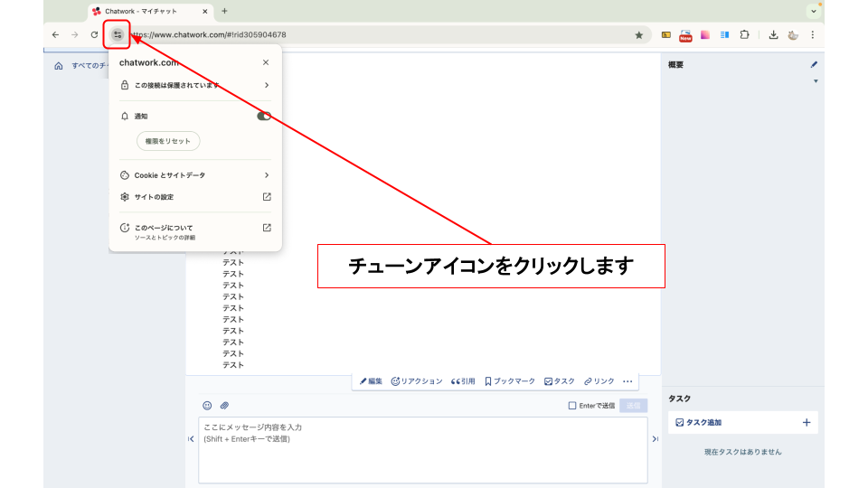Open the Chrome extensions puzzle icon
This screenshot has width=868, height=488.
click(744, 35)
